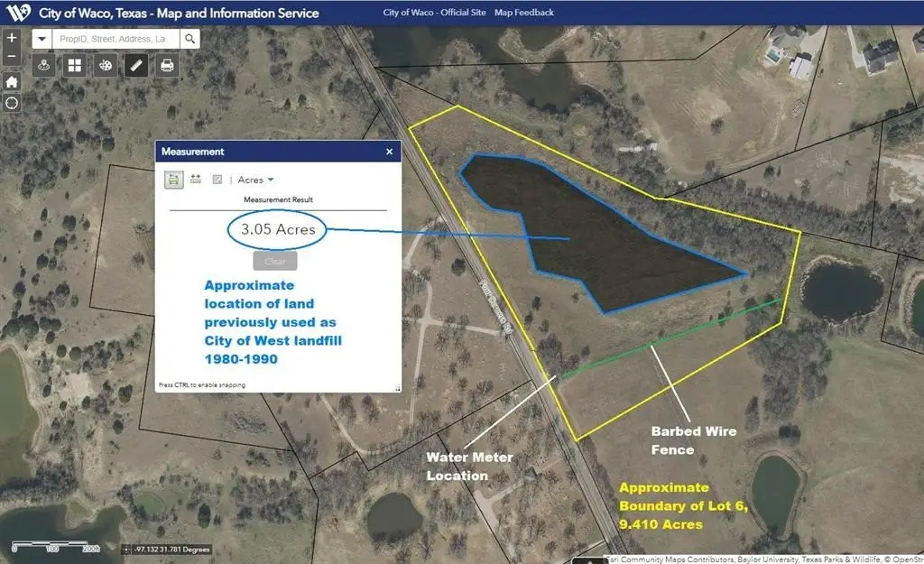
Task: Zoom in with the plus button
Action: (x=12, y=38)
